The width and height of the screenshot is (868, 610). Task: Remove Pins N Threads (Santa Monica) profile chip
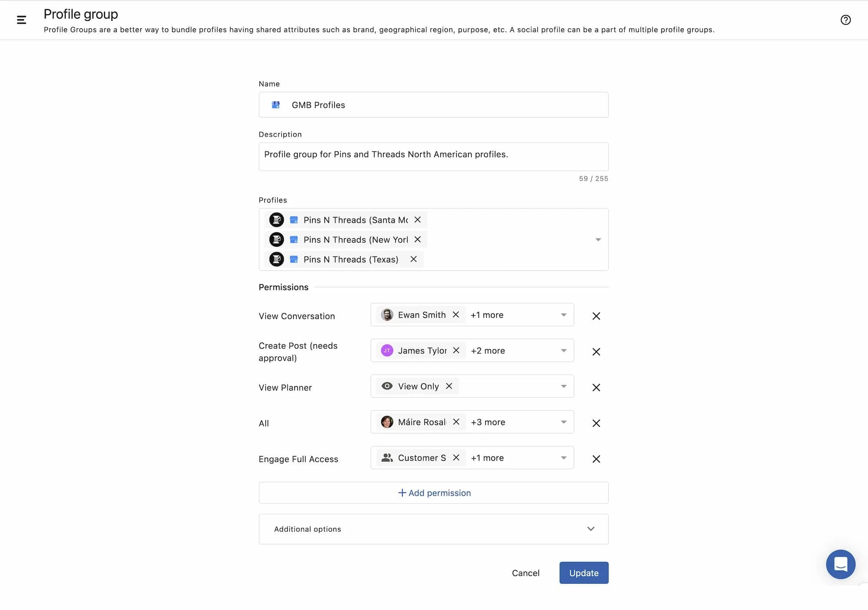click(418, 220)
